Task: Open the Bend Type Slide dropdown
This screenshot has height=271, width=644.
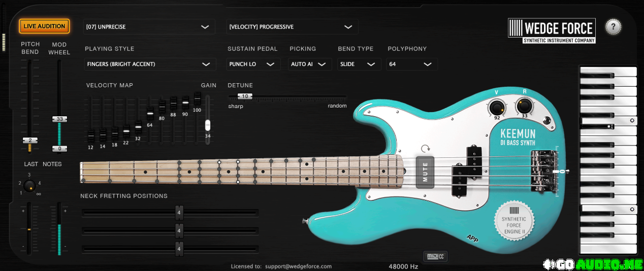Action: click(x=359, y=64)
